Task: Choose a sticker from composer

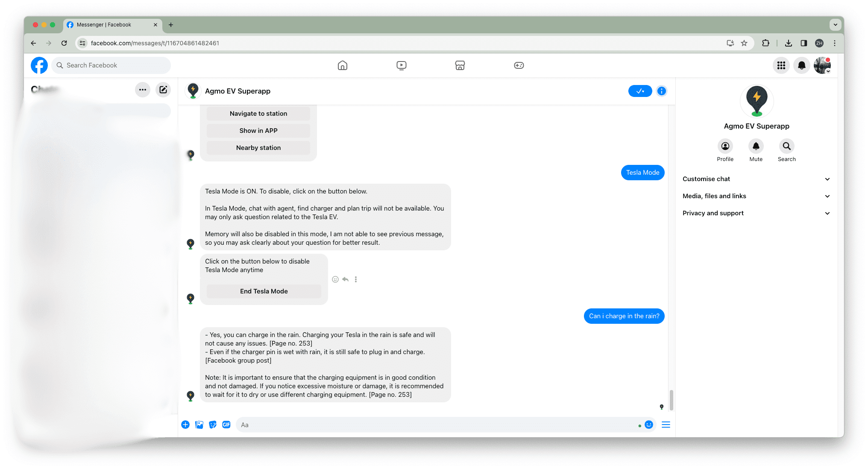Action: point(213,425)
